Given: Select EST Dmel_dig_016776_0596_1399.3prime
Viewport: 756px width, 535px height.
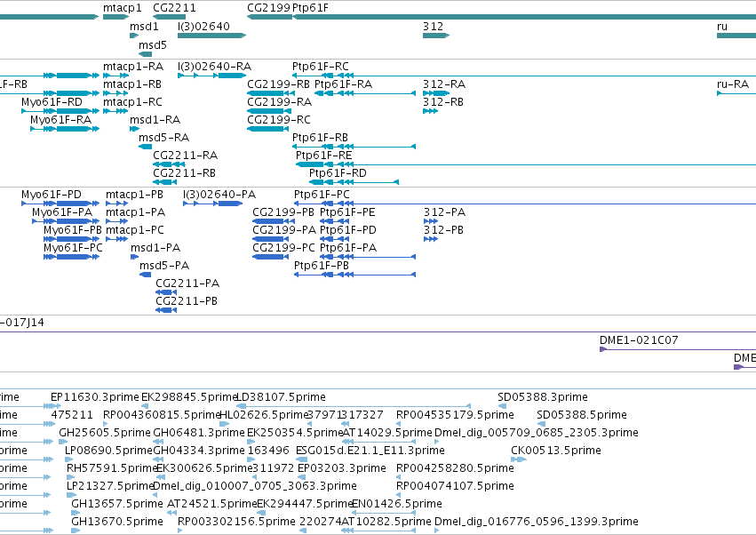Looking at the screenshot, I should tap(537, 522).
